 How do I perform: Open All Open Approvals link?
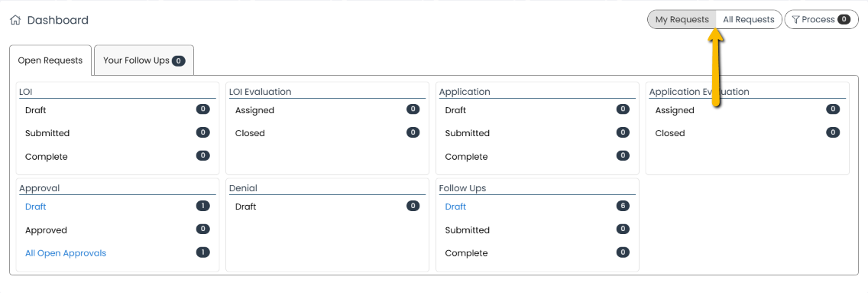click(65, 253)
